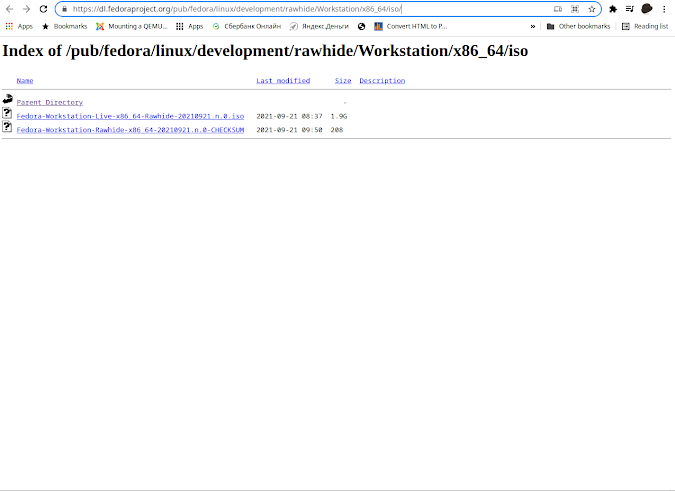The width and height of the screenshot is (675, 491).
Task: Open the media control playlist icon
Action: (629, 9)
